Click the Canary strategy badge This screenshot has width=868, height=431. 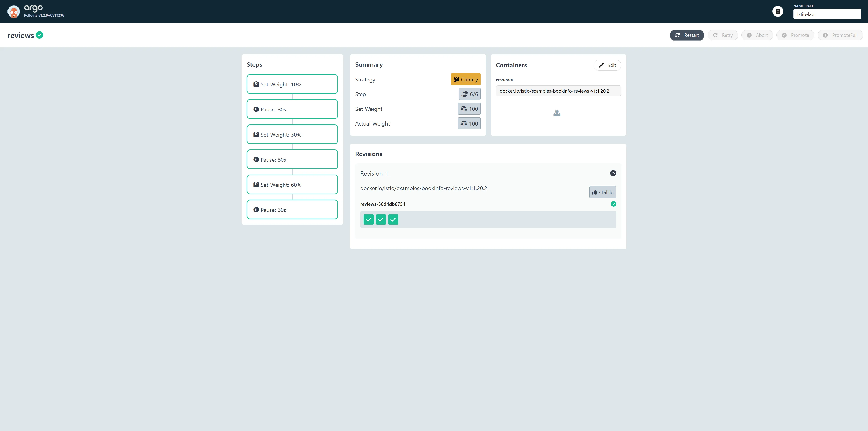(x=466, y=80)
